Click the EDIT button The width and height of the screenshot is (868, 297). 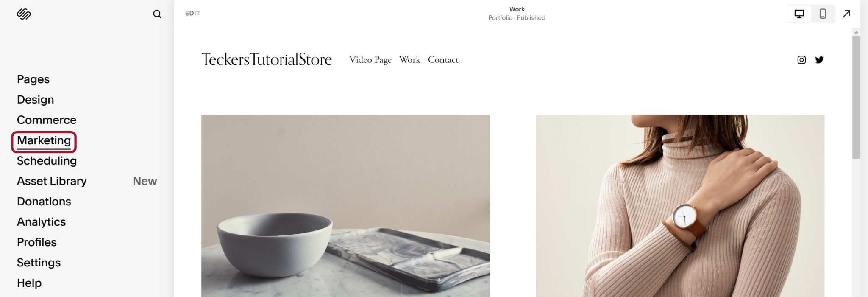point(192,14)
